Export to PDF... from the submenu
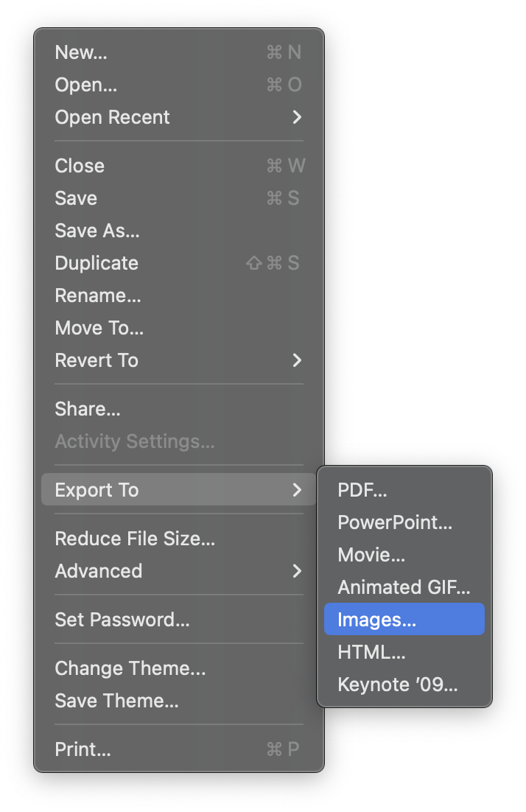The width and height of the screenshot is (526, 812). point(362,490)
